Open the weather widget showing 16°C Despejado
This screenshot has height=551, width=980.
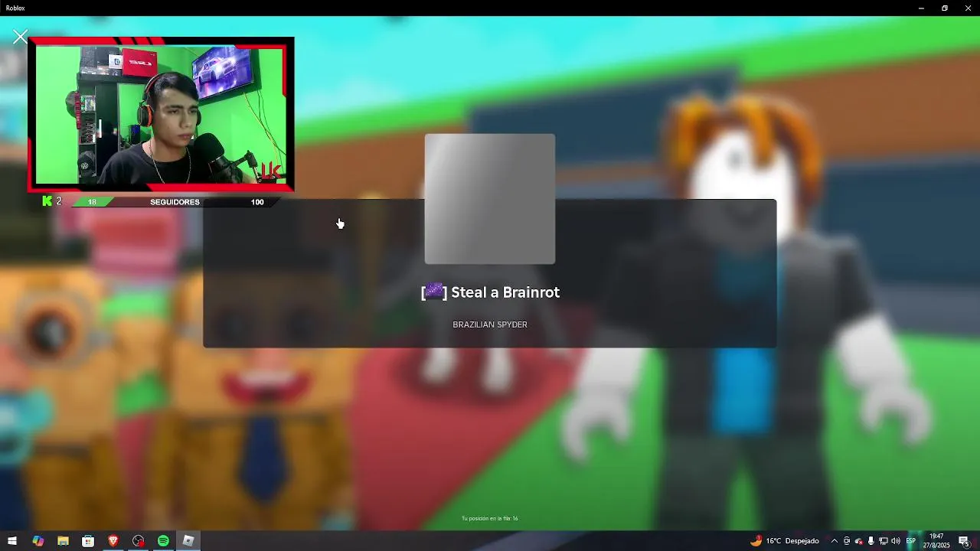click(x=784, y=541)
